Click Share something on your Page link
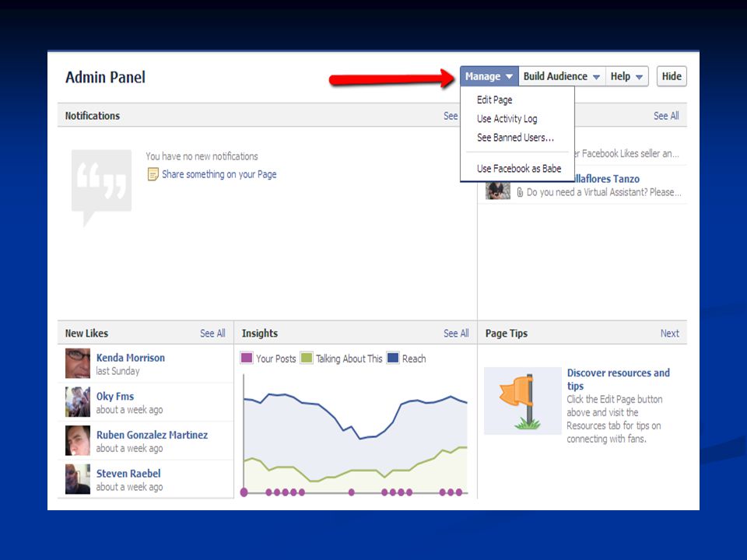Screen dimensions: 747x560 click(x=219, y=174)
